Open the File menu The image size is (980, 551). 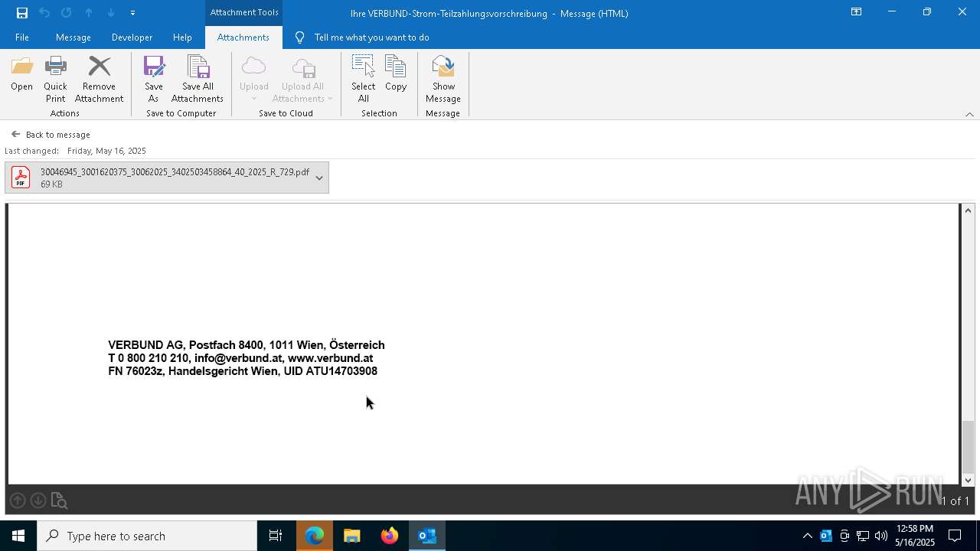coord(22,37)
